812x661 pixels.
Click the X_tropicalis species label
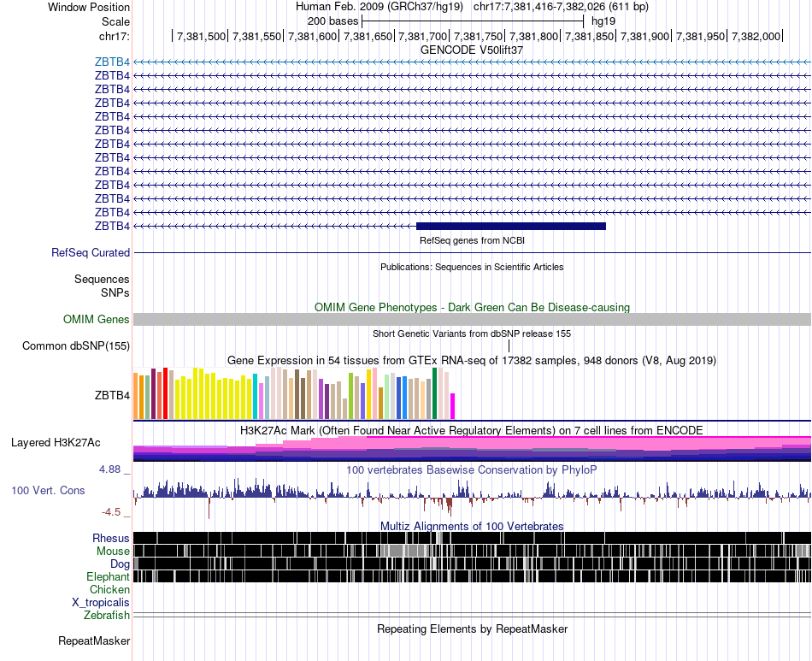pyautogui.click(x=101, y=603)
